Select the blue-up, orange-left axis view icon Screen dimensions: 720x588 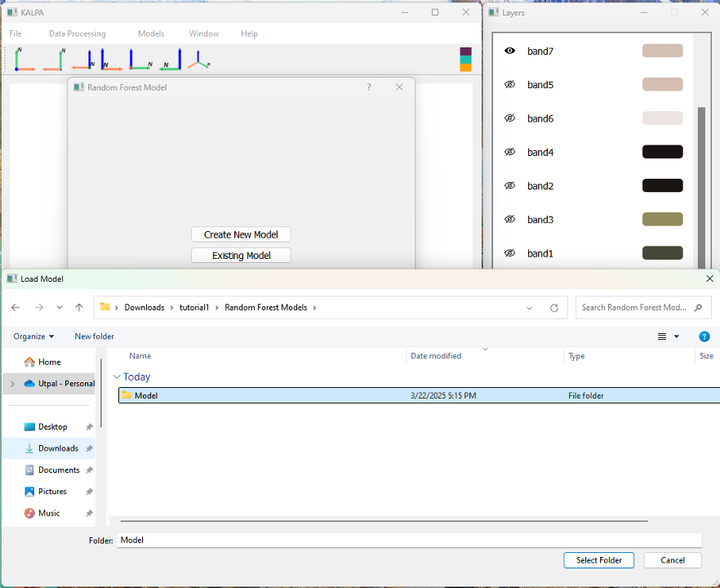tap(83, 59)
